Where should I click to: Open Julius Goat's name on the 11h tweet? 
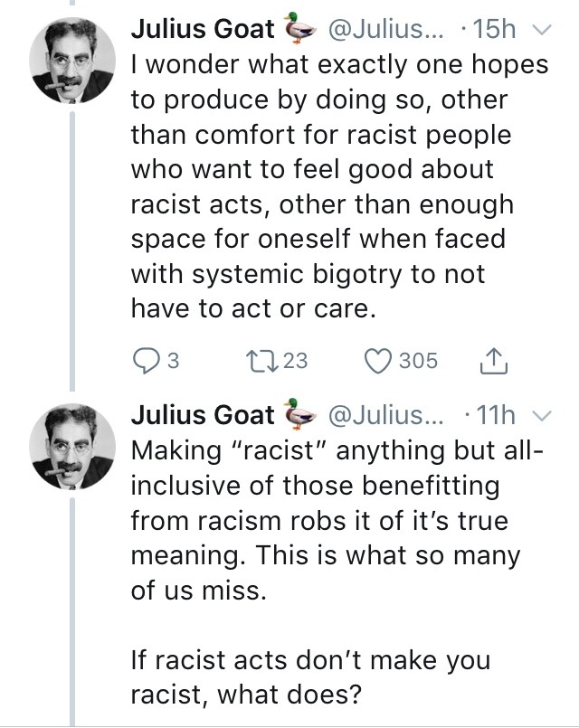pos(203,415)
